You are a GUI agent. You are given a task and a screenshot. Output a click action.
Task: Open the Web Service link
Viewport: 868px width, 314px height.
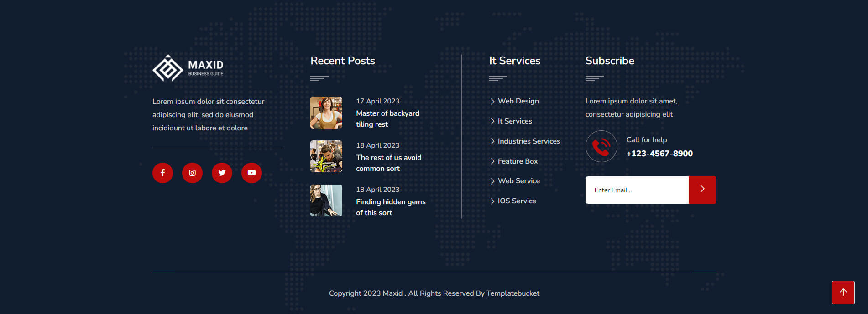coord(518,181)
